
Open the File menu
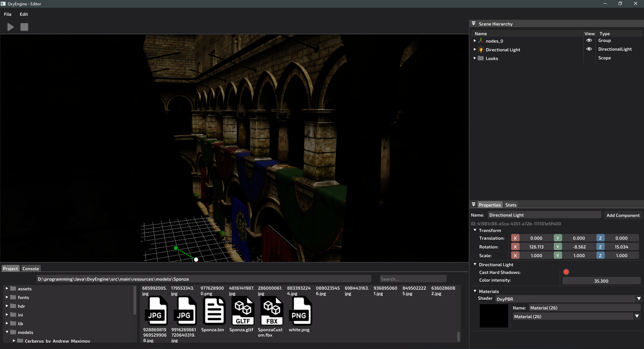click(x=8, y=14)
